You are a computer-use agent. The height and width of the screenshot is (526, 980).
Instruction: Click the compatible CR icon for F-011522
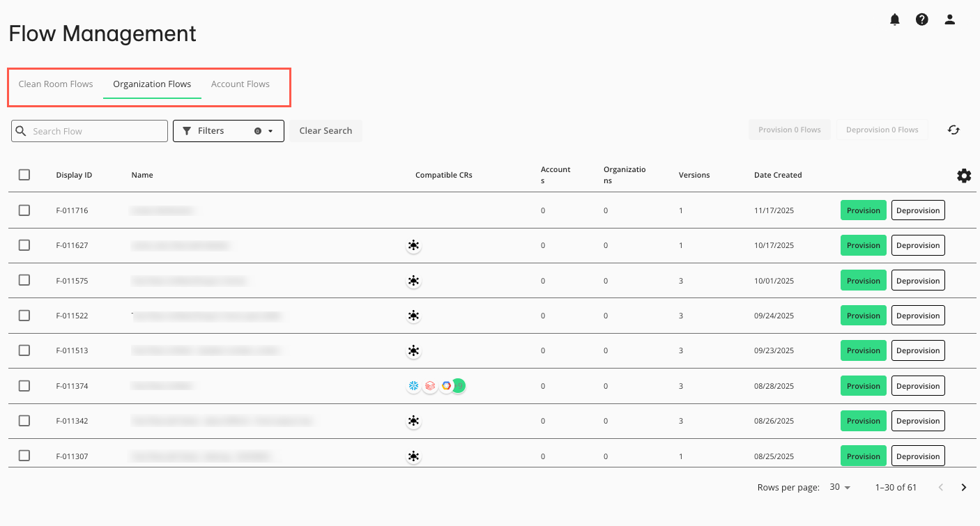pyautogui.click(x=414, y=316)
